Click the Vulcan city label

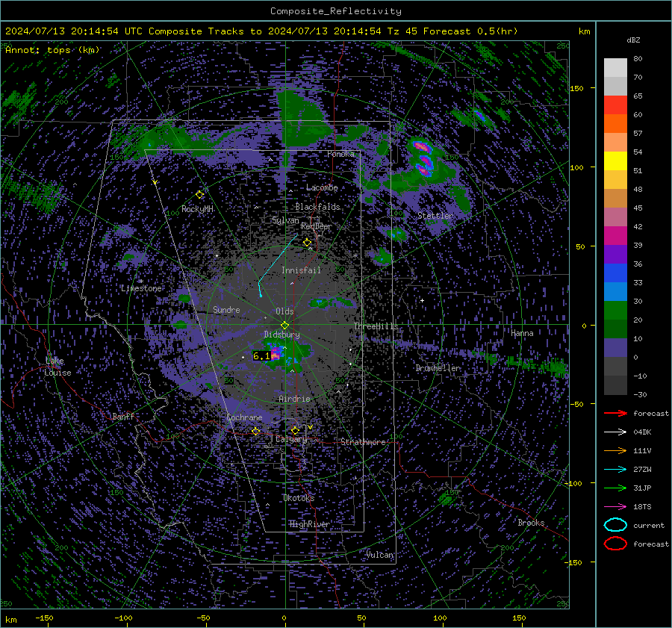(x=379, y=555)
